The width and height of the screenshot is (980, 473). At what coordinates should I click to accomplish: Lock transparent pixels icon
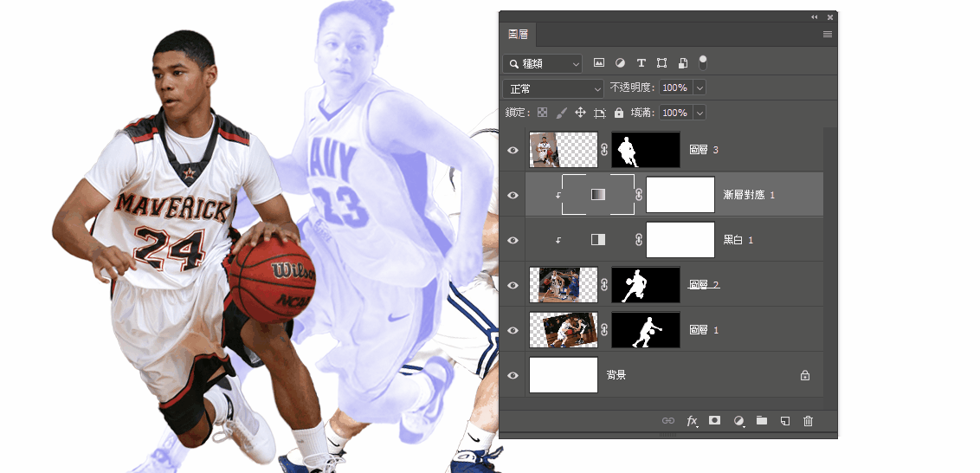(543, 113)
